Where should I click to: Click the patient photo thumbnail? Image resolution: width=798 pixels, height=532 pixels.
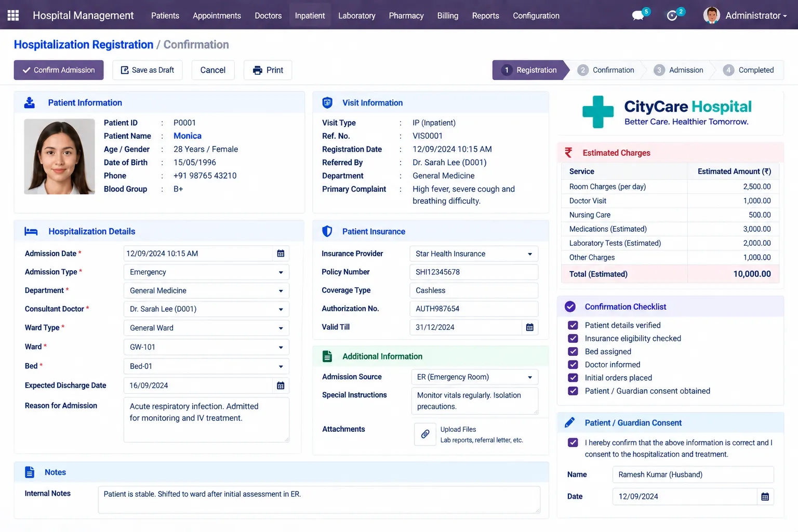click(59, 156)
